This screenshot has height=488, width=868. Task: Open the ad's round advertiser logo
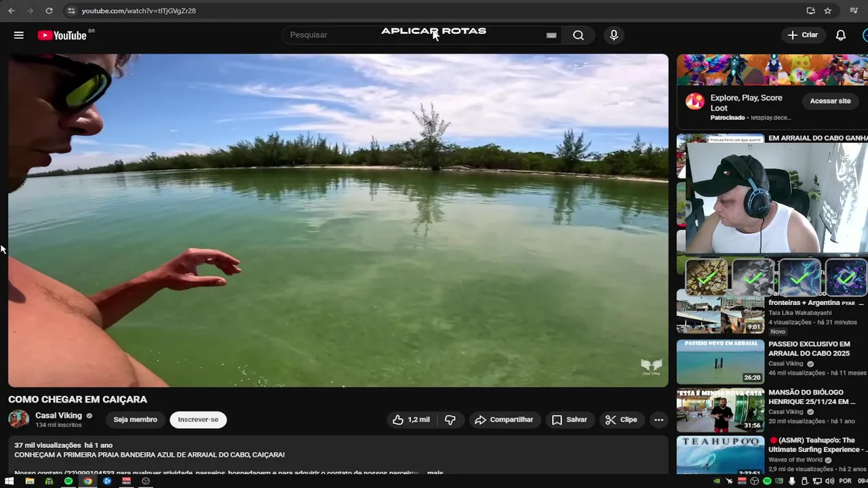694,102
